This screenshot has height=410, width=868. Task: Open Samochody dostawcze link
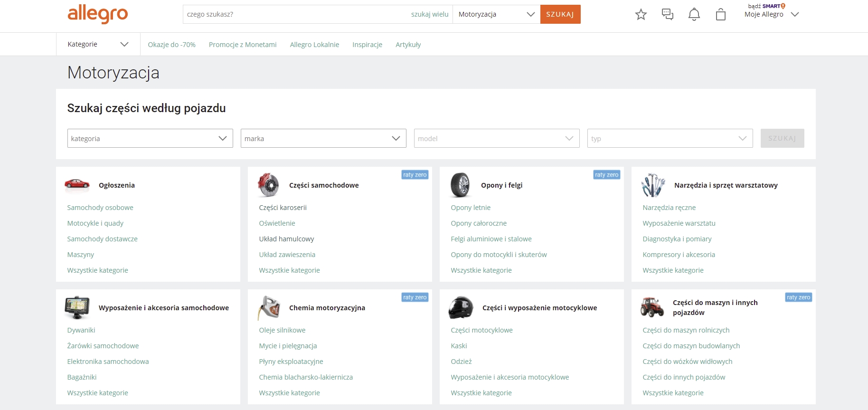click(103, 239)
